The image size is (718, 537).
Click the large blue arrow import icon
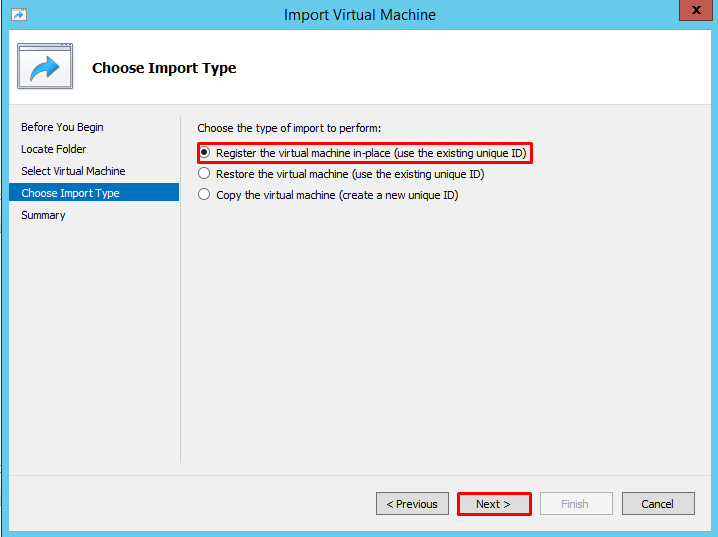(45, 66)
